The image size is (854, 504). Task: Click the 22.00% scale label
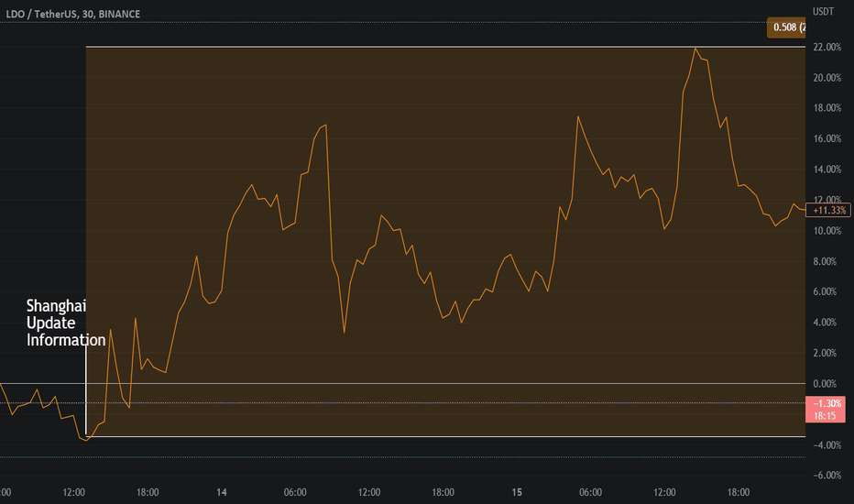coord(827,48)
